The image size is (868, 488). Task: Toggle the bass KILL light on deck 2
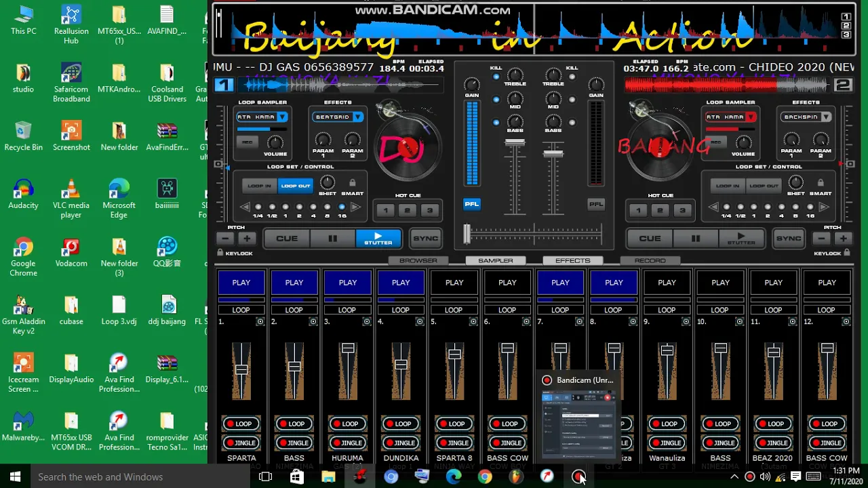(x=572, y=123)
